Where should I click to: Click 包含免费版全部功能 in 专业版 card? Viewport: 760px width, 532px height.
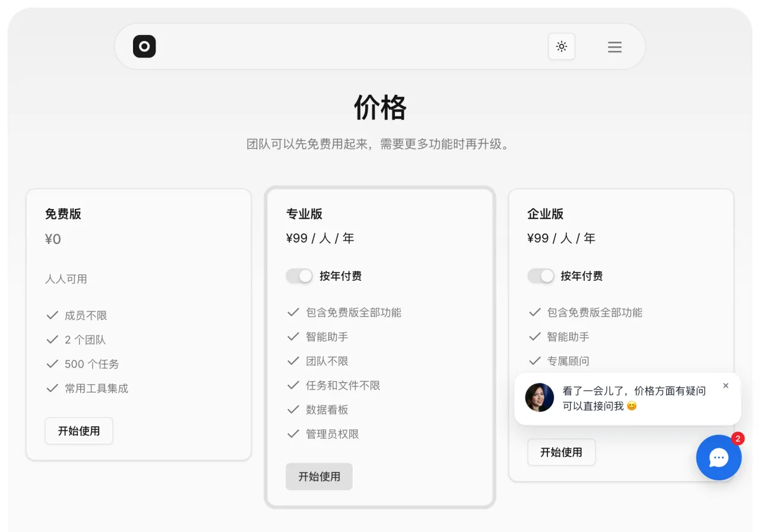tap(354, 312)
